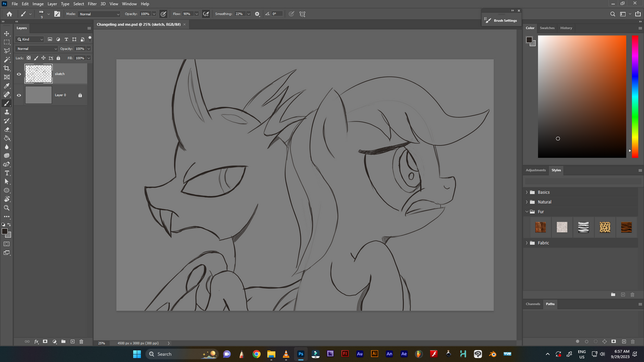Screen dimensions: 644x362
Task: Toggle the brush settings panel icon in options bar
Action: [57, 14]
